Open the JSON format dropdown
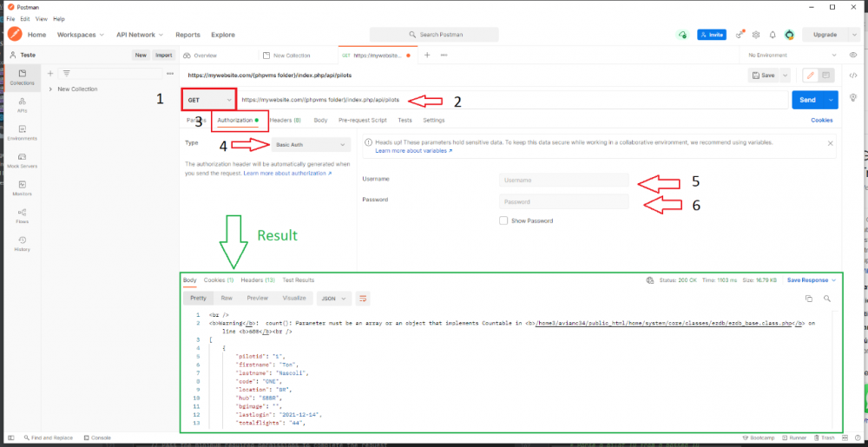868x447 pixels. point(333,298)
